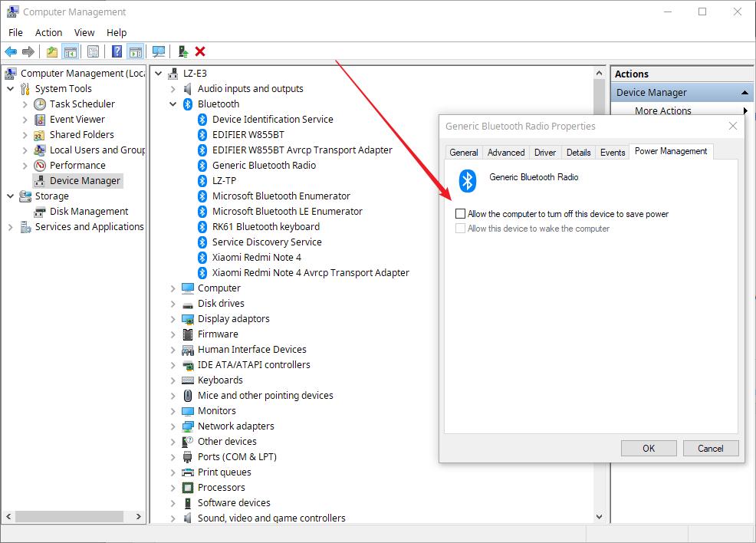756x543 pixels.
Task: Click the Disk Management drive icon
Action: 40,212
